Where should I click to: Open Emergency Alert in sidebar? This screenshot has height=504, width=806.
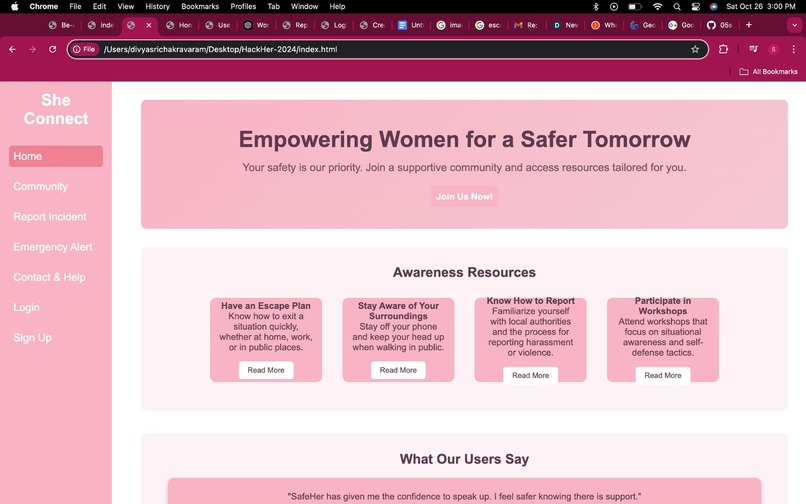53,247
